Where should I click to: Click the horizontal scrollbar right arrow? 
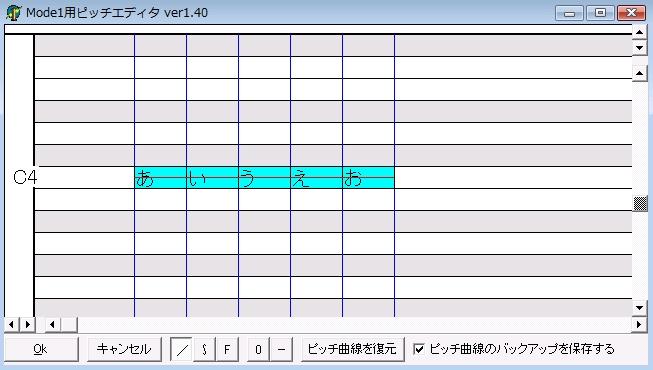pos(639,324)
